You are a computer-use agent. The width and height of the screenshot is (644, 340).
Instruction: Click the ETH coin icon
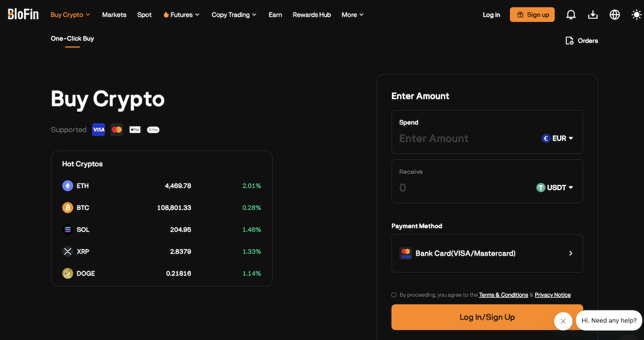click(x=68, y=185)
